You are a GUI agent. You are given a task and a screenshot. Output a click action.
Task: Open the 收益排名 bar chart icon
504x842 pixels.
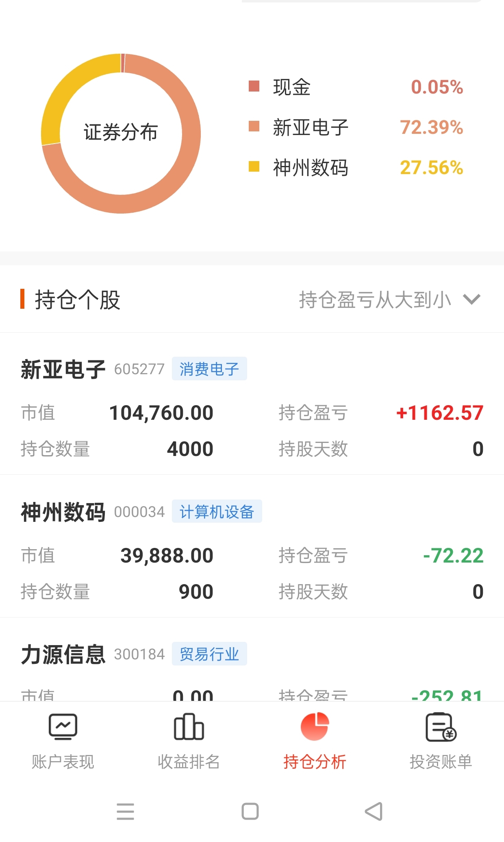[189, 727]
